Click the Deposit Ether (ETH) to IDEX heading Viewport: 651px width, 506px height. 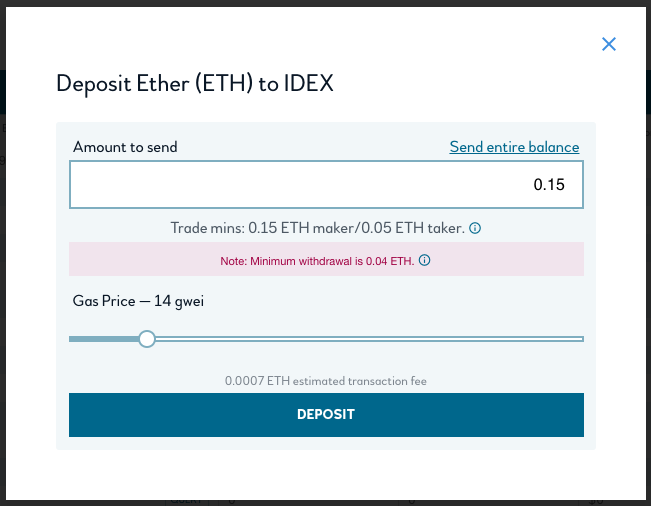pyautogui.click(x=195, y=83)
